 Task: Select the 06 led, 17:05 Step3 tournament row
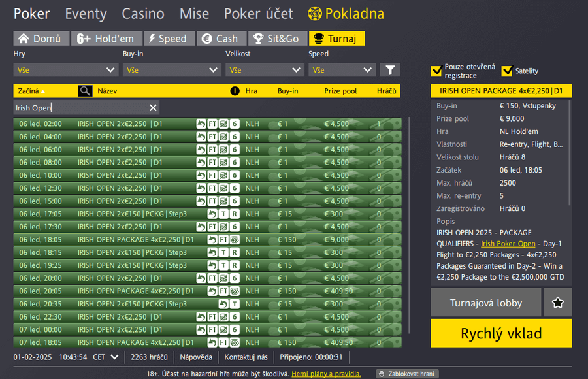[x=207, y=214]
